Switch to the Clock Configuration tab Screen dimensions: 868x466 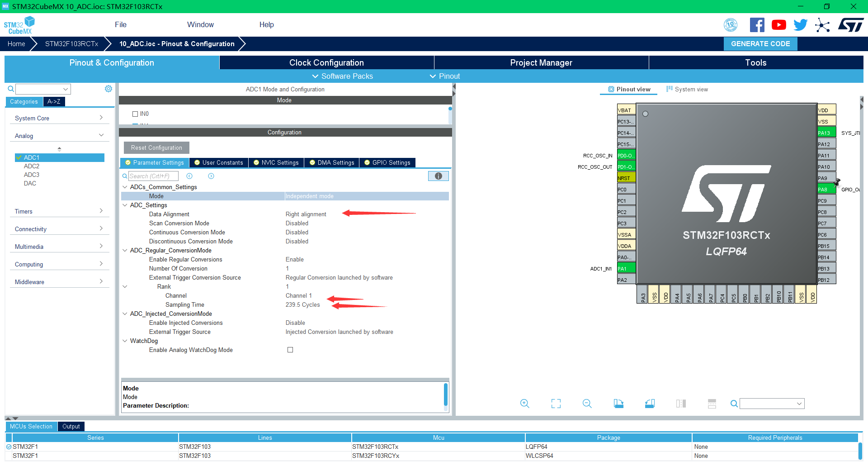(x=326, y=63)
